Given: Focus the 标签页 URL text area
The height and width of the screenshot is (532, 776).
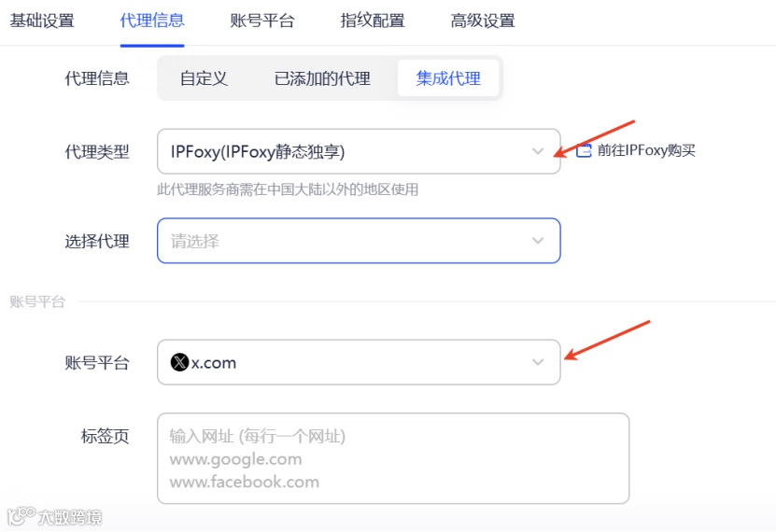Looking at the screenshot, I should (x=393, y=459).
